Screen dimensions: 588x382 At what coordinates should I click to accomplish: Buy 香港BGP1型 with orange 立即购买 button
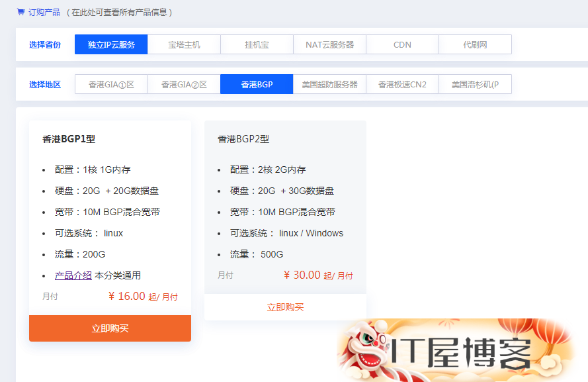click(110, 328)
